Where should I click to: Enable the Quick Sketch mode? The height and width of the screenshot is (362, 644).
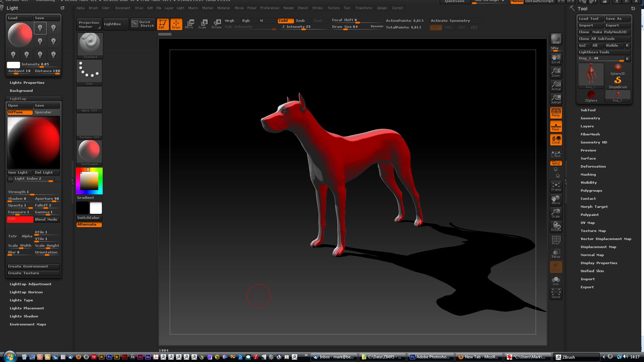click(143, 24)
